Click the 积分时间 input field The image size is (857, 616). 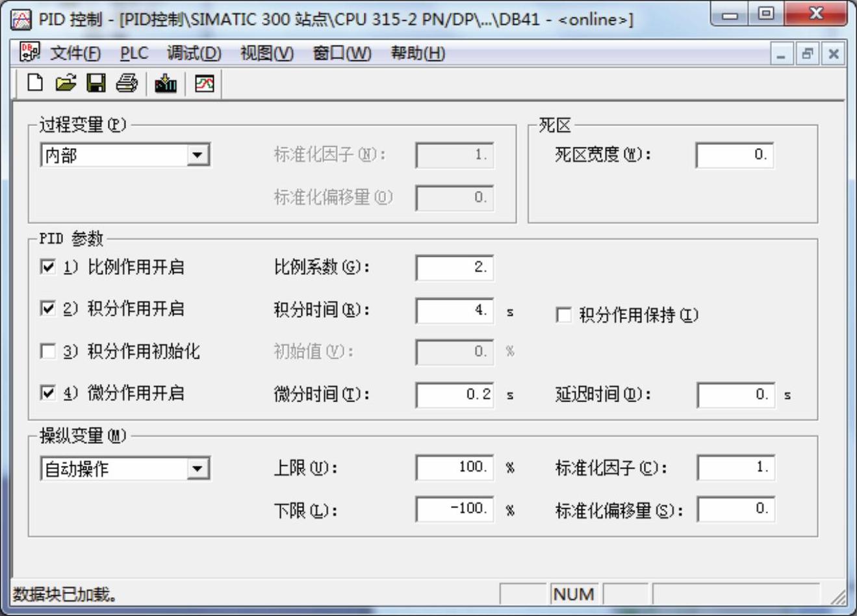[454, 311]
